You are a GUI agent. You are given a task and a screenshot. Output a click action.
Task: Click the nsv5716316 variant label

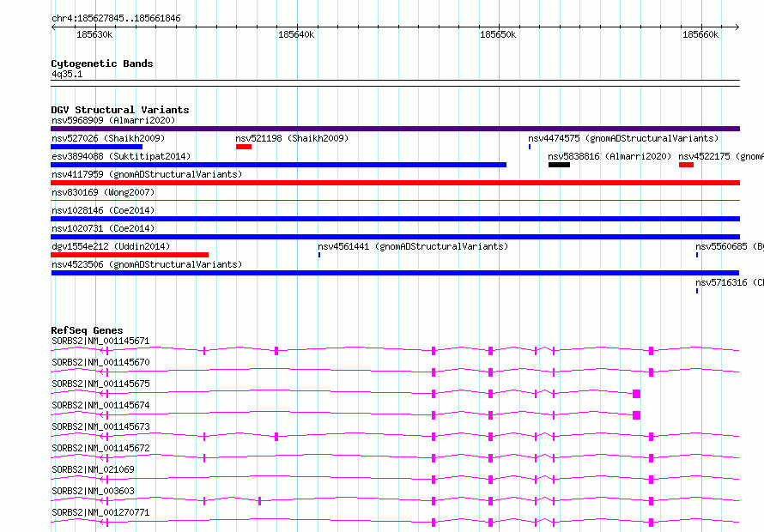(x=730, y=282)
